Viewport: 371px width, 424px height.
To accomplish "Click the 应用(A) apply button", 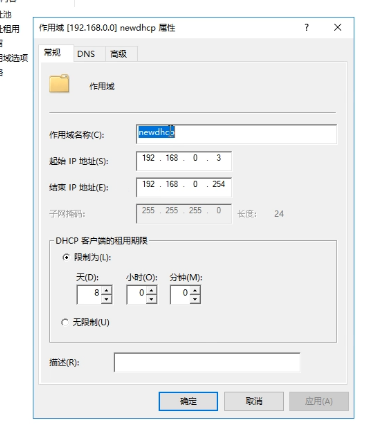I will [319, 401].
